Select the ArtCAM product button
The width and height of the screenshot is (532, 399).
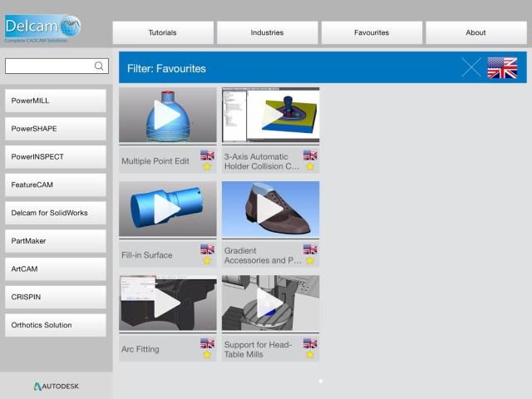click(x=56, y=269)
